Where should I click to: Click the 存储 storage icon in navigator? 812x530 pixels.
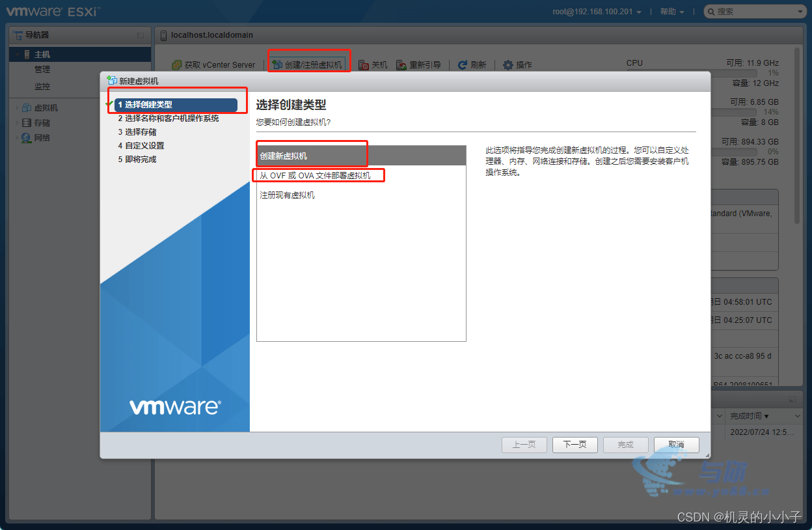click(27, 122)
